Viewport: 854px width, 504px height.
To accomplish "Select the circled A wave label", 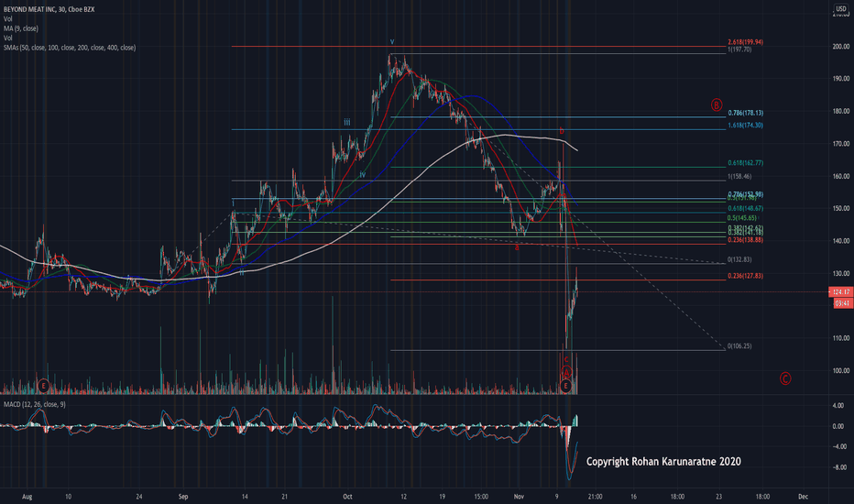I will pyautogui.click(x=566, y=373).
